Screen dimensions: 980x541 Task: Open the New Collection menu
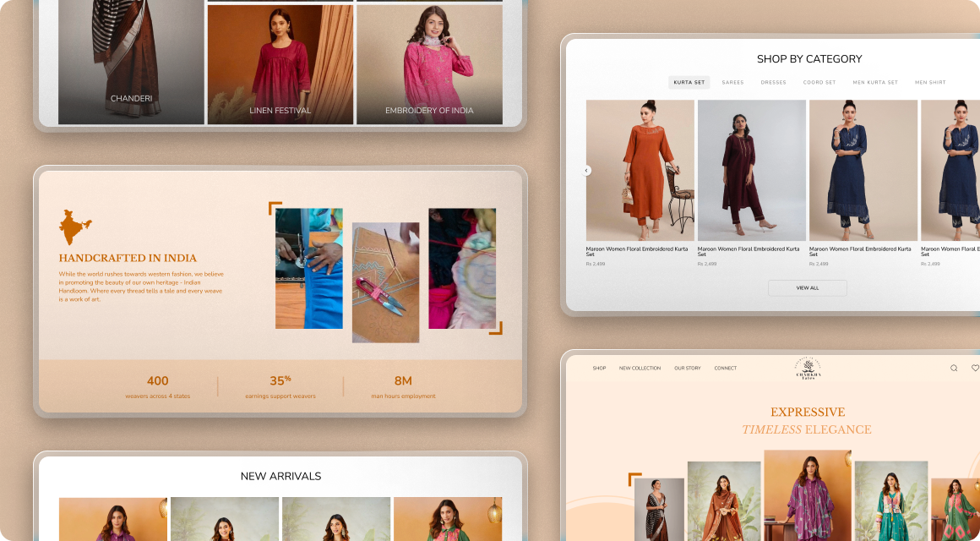point(640,369)
